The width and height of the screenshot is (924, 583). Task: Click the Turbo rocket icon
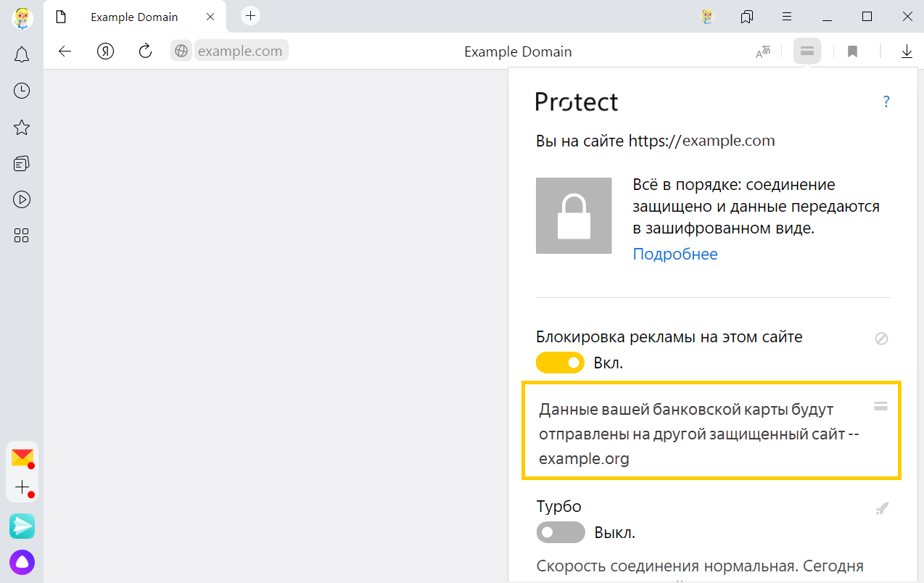882,508
